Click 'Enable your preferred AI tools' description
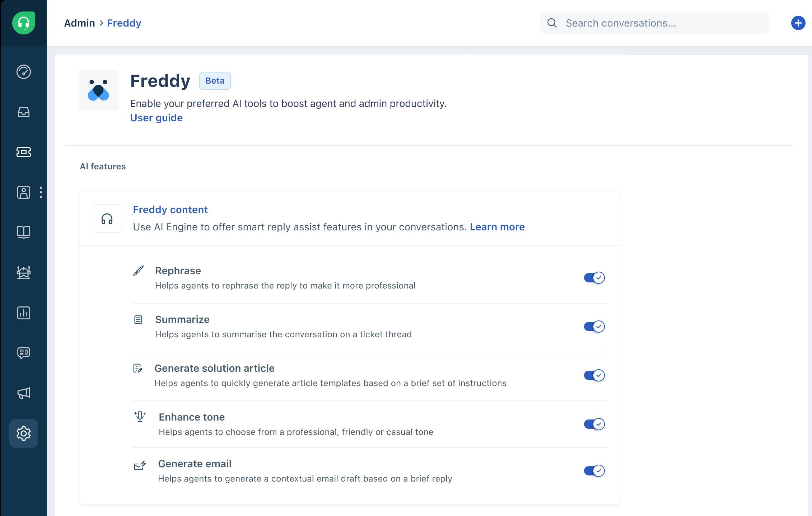 (x=288, y=103)
